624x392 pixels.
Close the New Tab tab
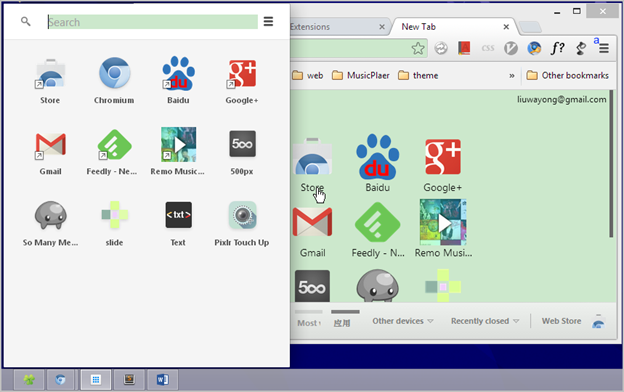click(x=506, y=27)
